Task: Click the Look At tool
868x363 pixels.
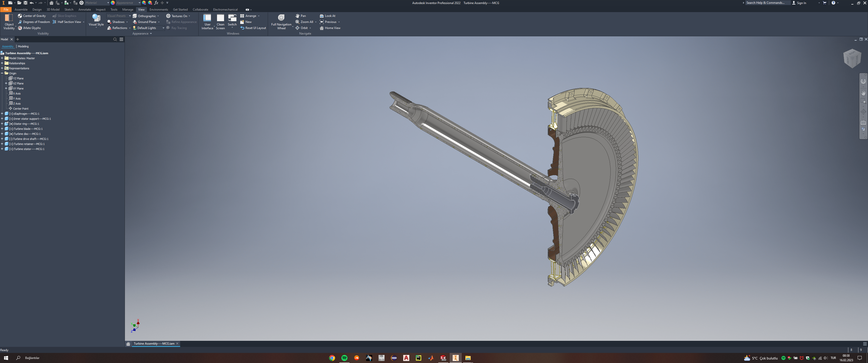Action: 327,16
